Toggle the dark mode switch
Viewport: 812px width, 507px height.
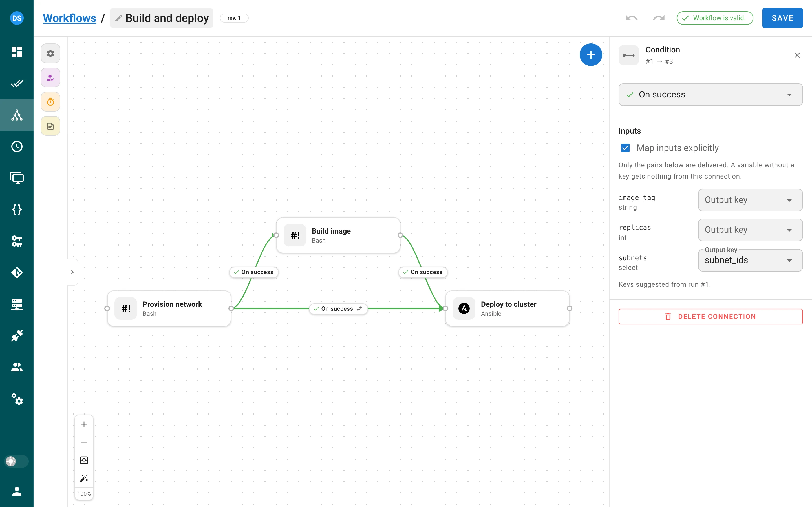click(16, 461)
